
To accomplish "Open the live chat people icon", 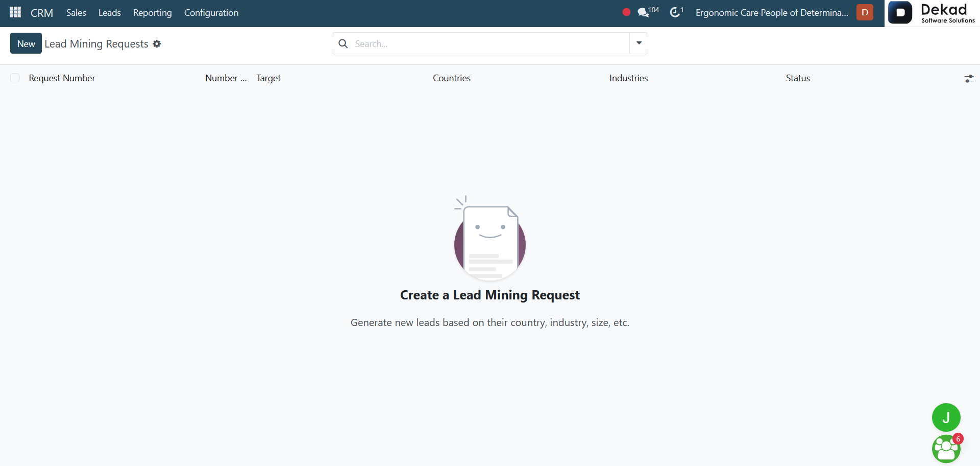I will pos(946,449).
